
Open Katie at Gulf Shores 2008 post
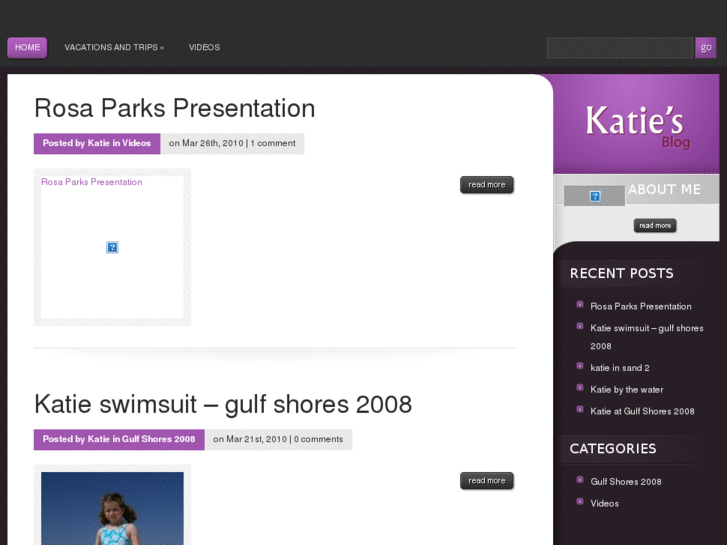pyautogui.click(x=642, y=411)
